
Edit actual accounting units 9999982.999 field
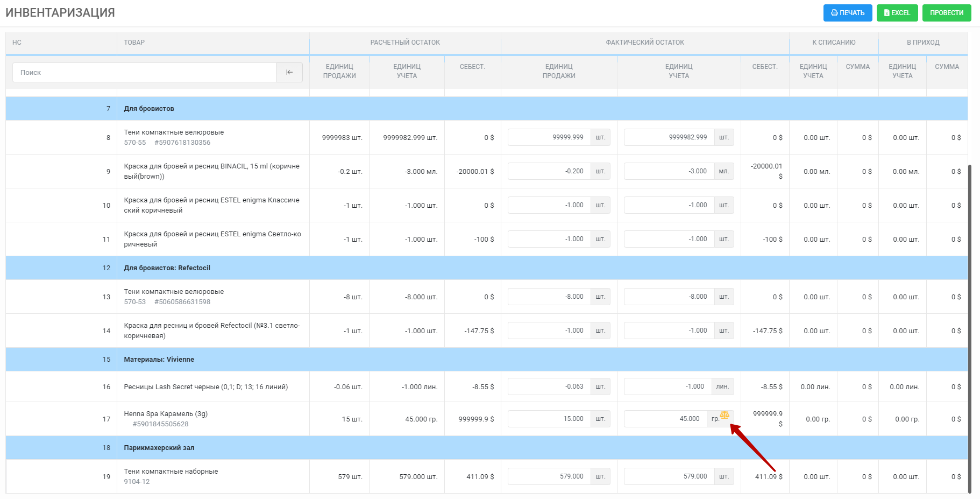tap(669, 137)
